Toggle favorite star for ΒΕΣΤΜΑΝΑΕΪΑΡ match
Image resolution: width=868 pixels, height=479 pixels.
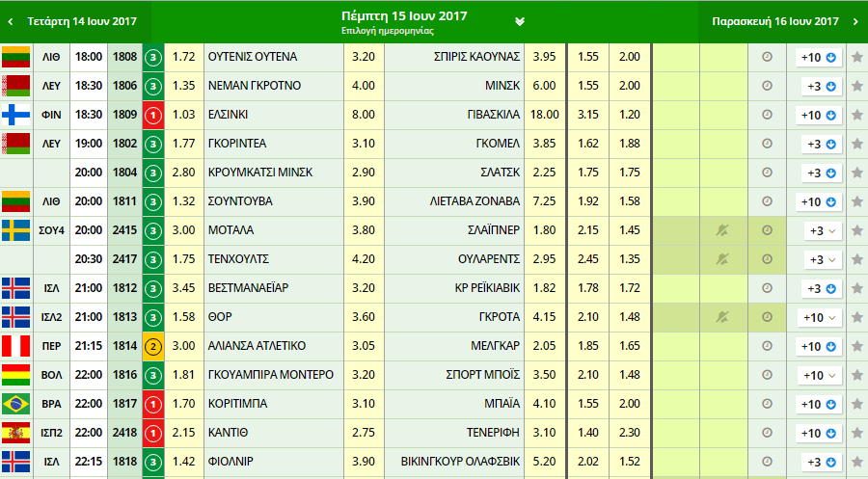(x=856, y=288)
